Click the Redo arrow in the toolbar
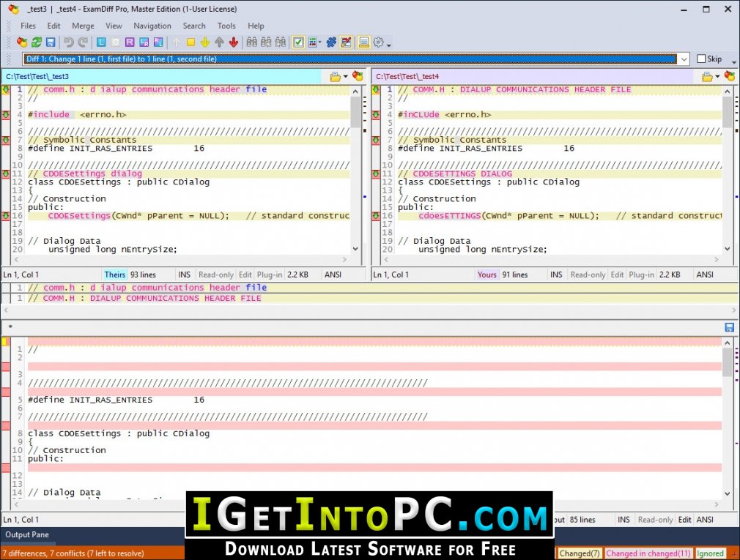Screen dimensions: 740x560 (x=83, y=42)
